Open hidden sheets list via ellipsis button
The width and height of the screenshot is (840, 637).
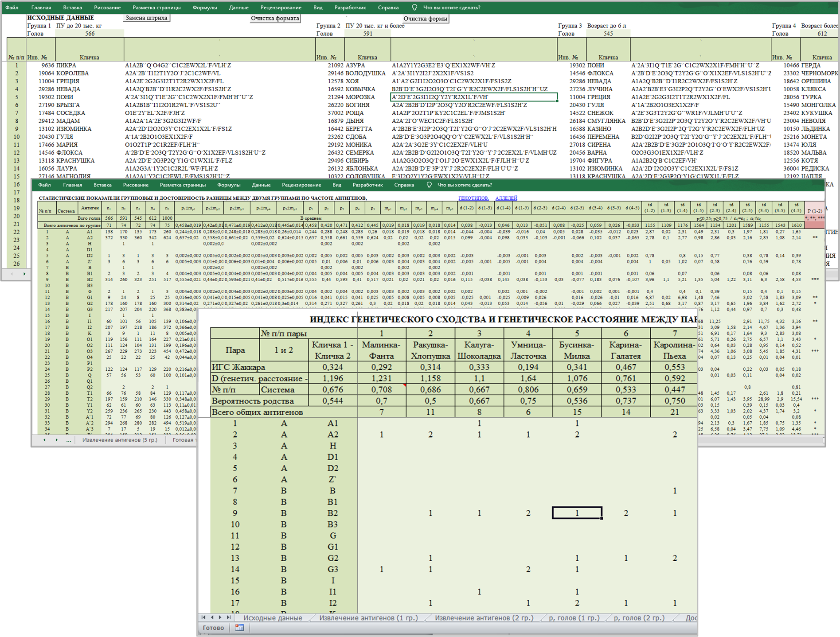(x=68, y=440)
